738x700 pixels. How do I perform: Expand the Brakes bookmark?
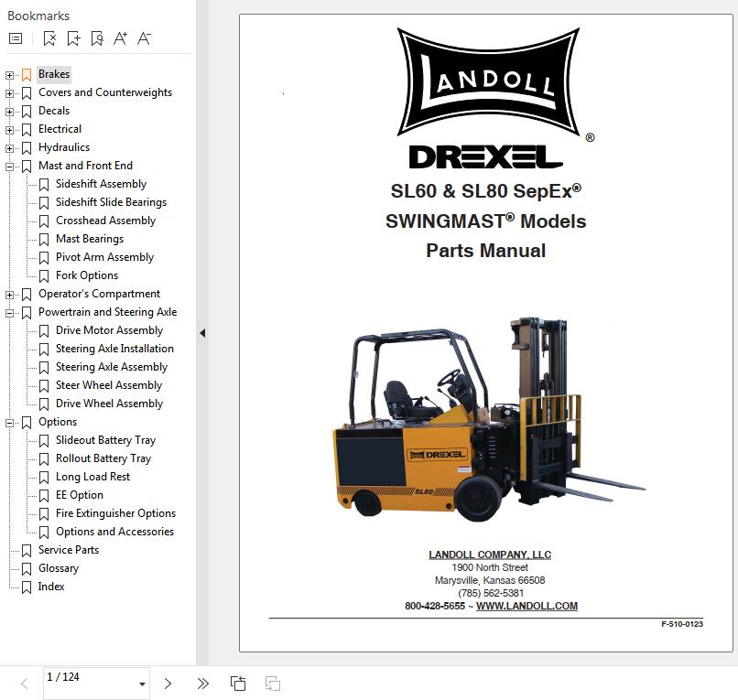[9, 75]
